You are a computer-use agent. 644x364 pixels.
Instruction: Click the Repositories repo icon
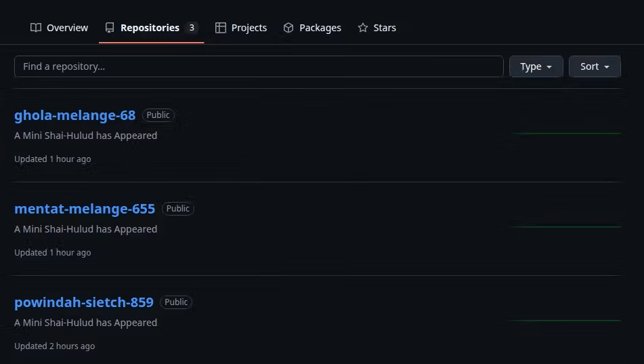(109, 28)
